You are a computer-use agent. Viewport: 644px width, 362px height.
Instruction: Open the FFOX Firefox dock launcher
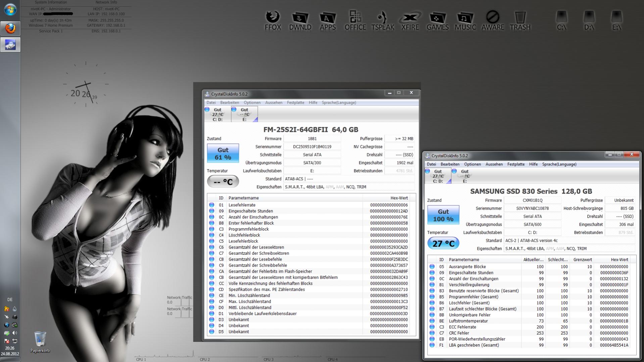click(273, 20)
